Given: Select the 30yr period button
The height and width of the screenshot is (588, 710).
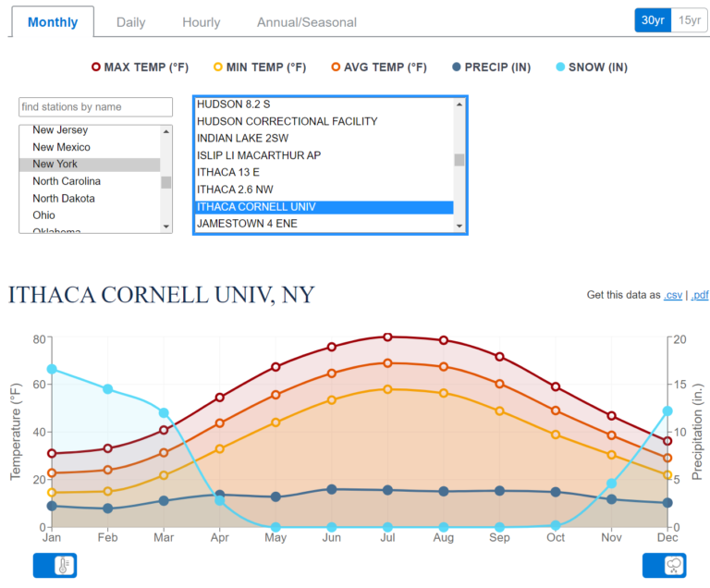Looking at the screenshot, I should tap(653, 20).
